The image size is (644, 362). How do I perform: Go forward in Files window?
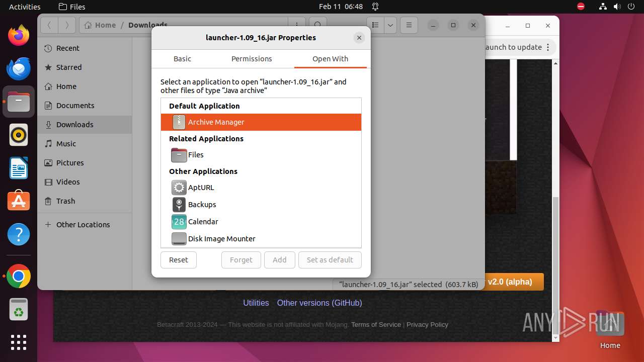point(67,25)
